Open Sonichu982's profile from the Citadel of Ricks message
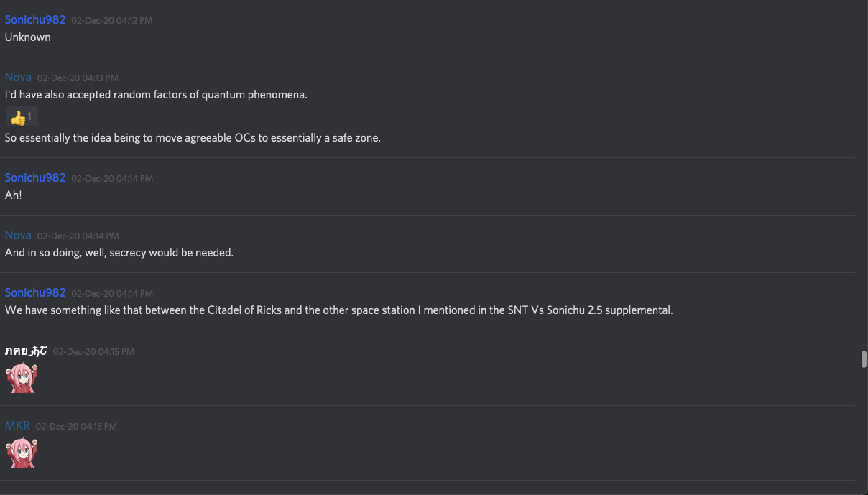 point(35,293)
